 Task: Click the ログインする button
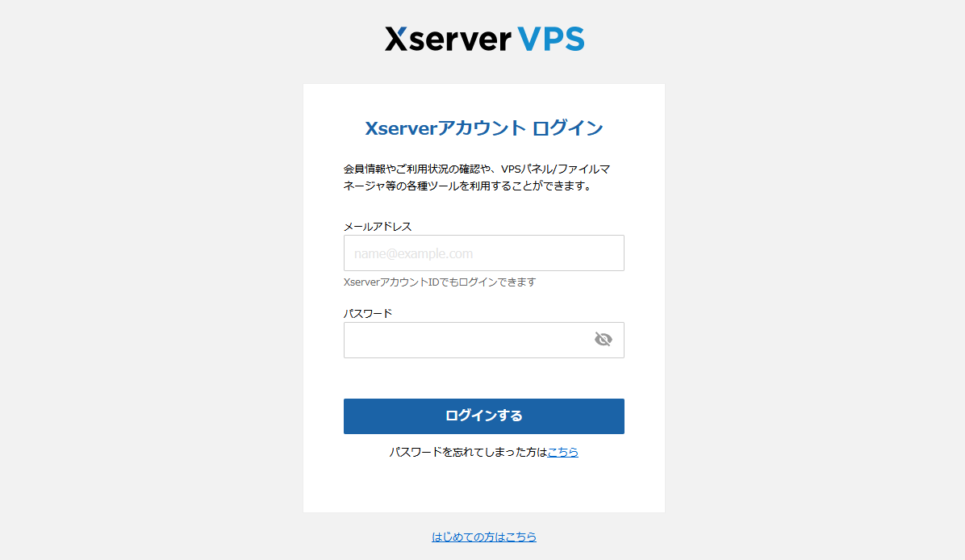tap(484, 416)
